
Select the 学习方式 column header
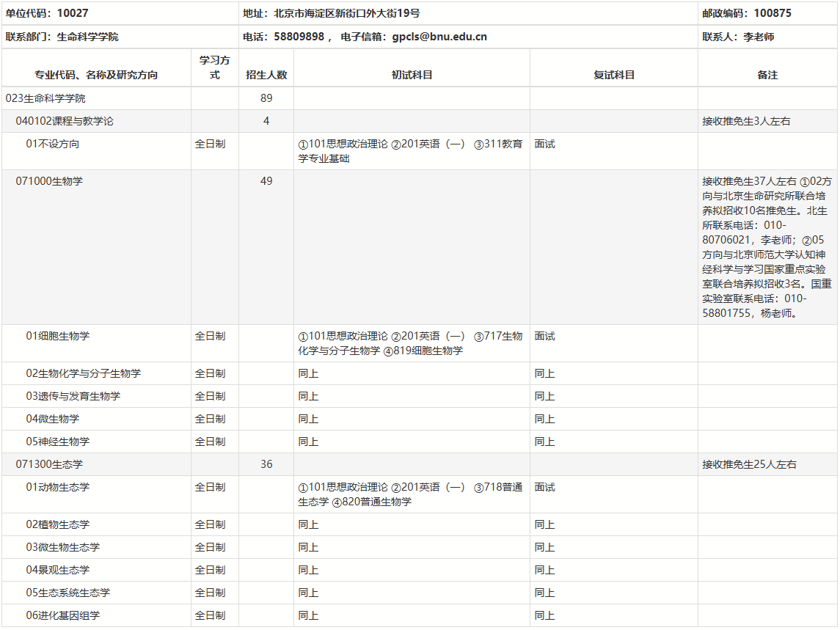tap(214, 67)
